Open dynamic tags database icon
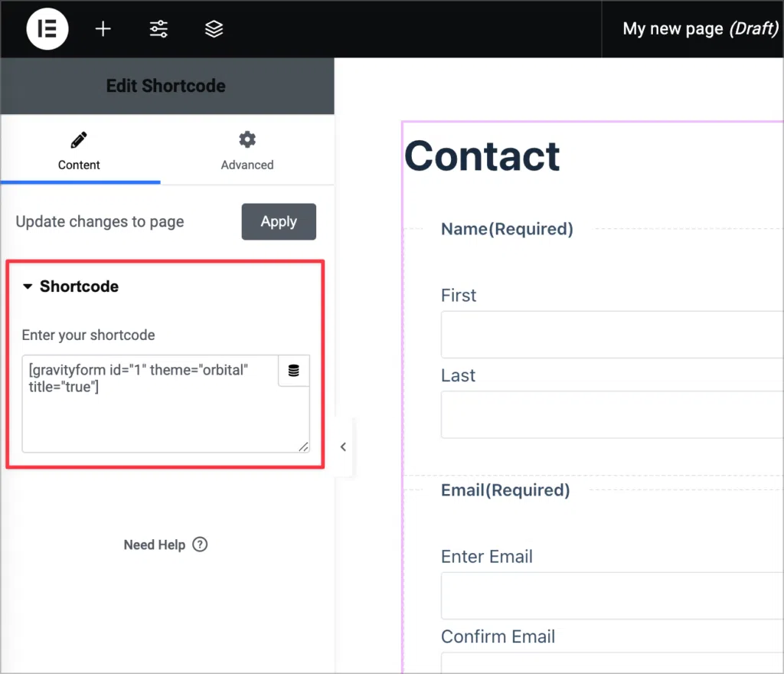Viewport: 784px width, 674px height. (x=293, y=371)
